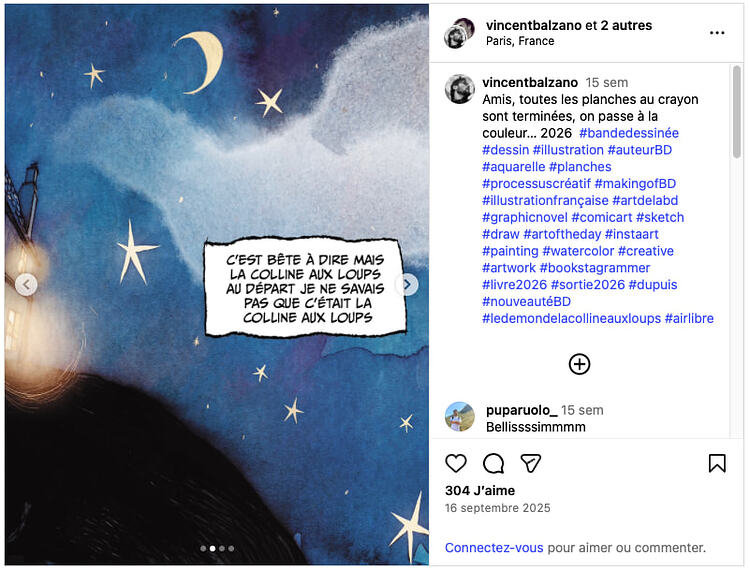Screen dimensions: 750x571
Task: Open the stacked profile avatars in header
Action: point(459,33)
